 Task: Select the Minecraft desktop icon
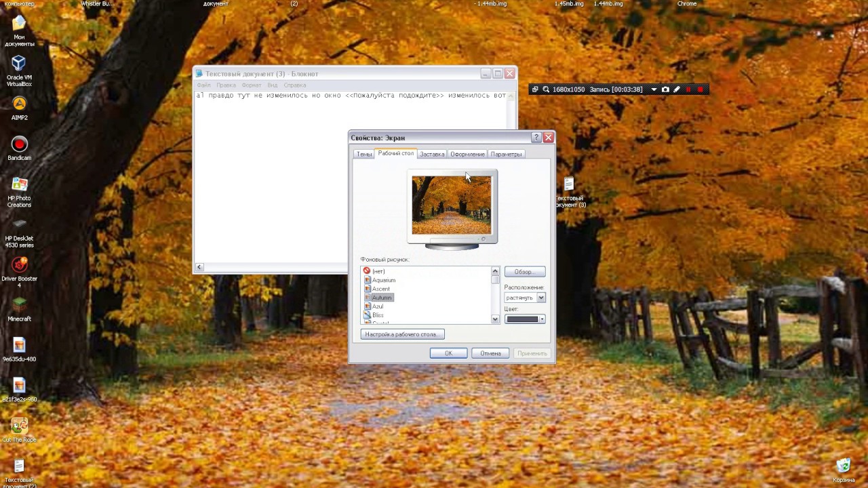click(x=19, y=309)
